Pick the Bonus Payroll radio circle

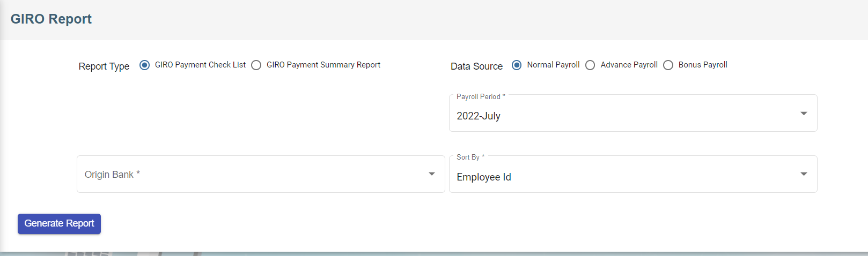668,65
